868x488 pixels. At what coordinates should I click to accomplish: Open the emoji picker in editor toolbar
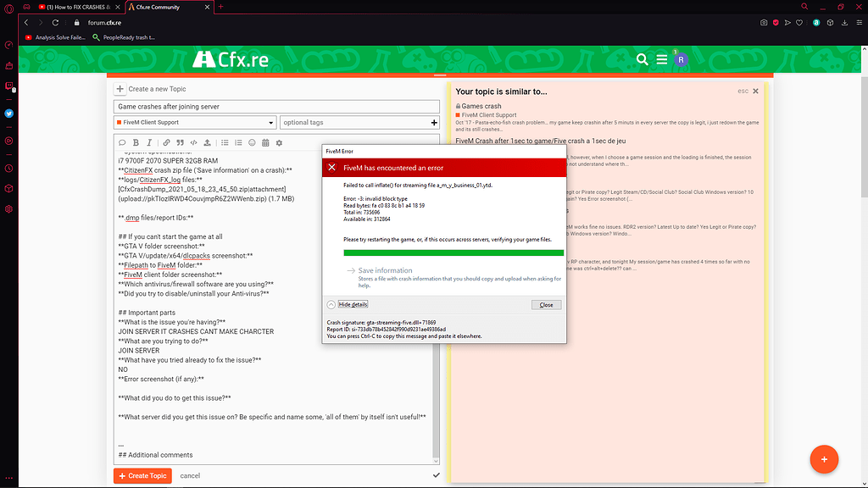[252, 142]
